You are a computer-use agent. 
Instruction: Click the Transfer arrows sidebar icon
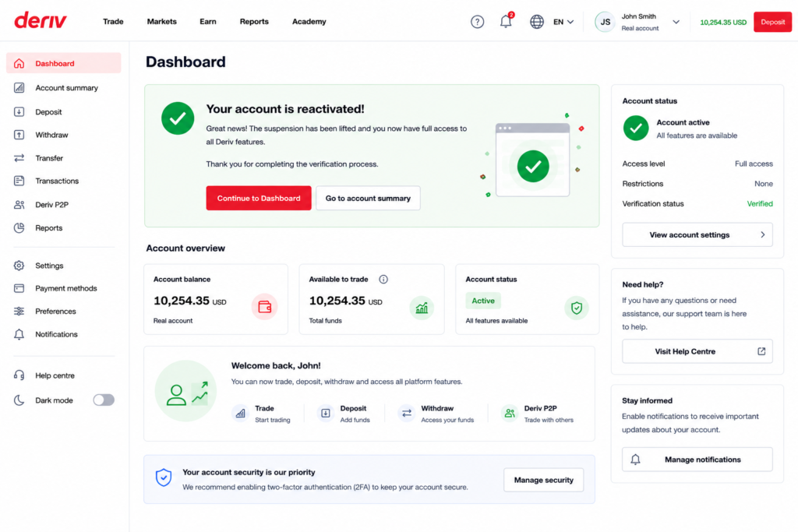(x=19, y=158)
